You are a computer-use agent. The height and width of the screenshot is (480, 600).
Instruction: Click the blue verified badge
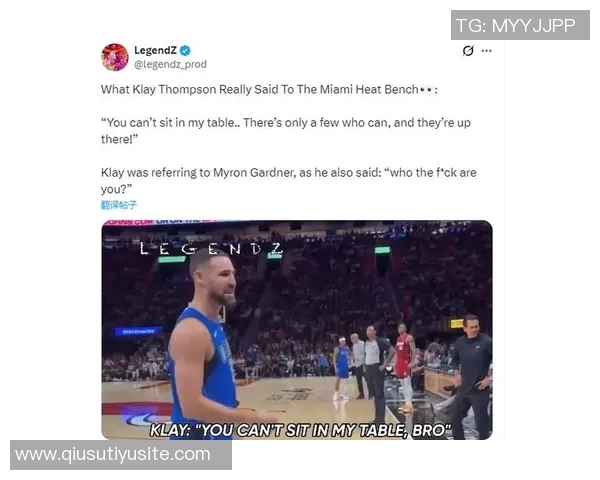(185, 51)
